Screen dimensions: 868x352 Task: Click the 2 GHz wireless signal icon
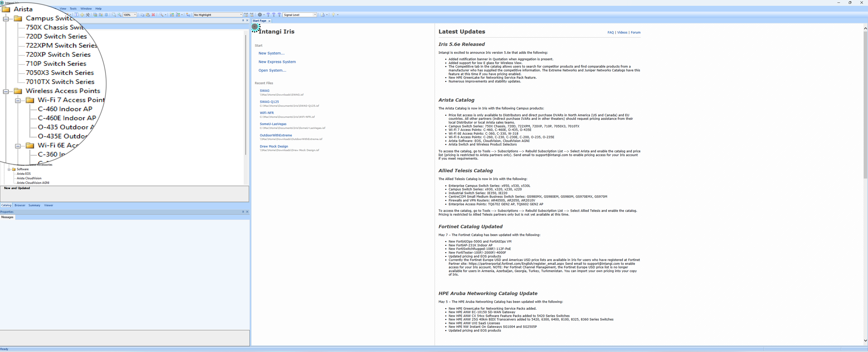pyautogui.click(x=268, y=15)
